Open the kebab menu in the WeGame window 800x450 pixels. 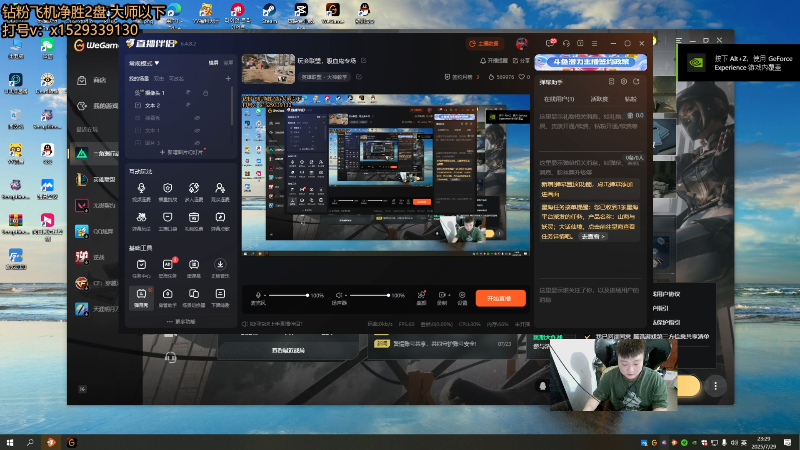tap(715, 386)
